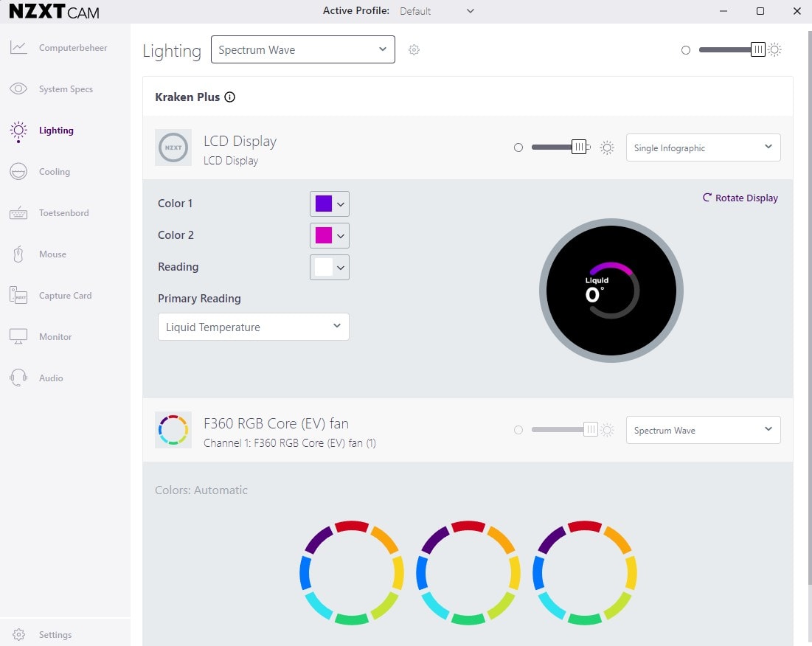Click Rotate Display link
This screenshot has height=646, width=812.
[740, 198]
